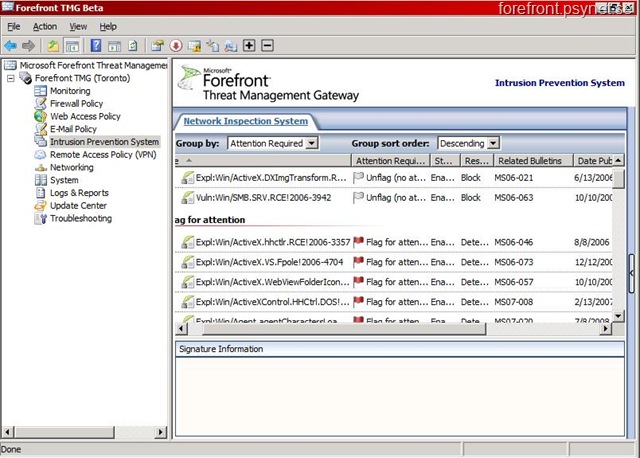Image resolution: width=640 pixels, height=458 pixels.
Task: Click the Up one level folder icon
Action: tap(53, 45)
